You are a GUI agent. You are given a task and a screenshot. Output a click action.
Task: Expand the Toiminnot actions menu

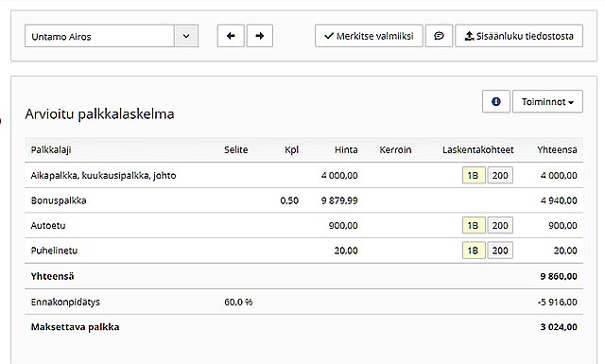[x=547, y=101]
